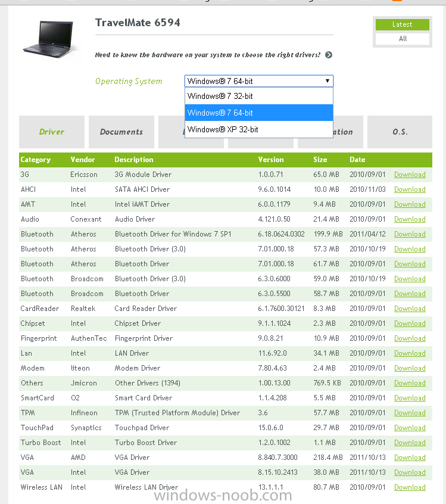This screenshot has height=504, width=446.
Task: Open the Driver tab
Action: tap(52, 132)
